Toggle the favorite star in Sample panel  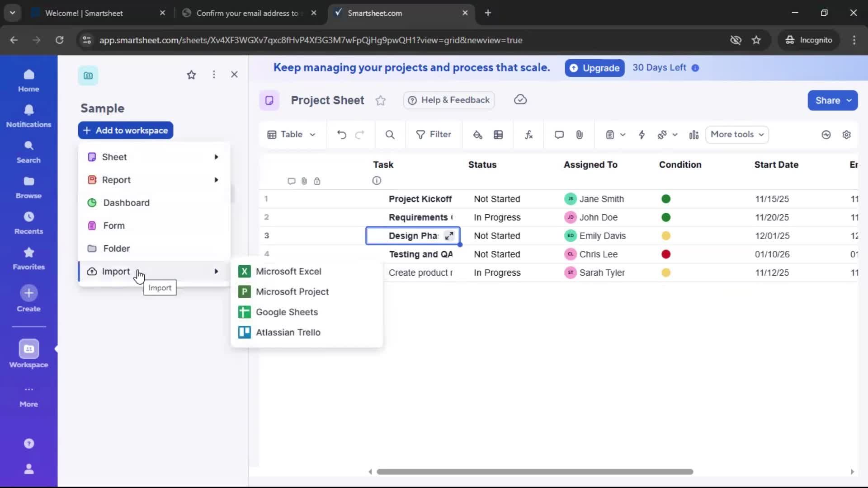pos(192,75)
